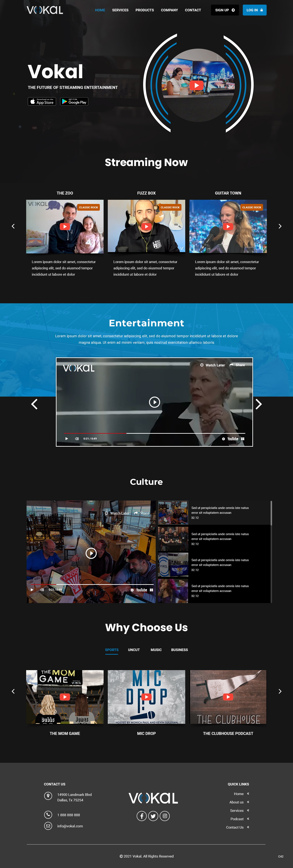
Task: Click the THE ZOO title
Action: [x=65, y=193]
